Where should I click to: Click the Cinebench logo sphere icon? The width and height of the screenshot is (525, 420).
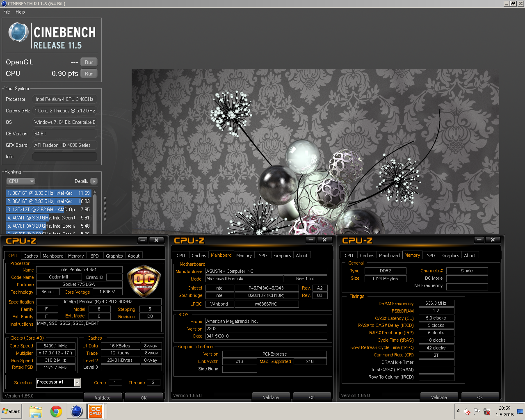18,32
